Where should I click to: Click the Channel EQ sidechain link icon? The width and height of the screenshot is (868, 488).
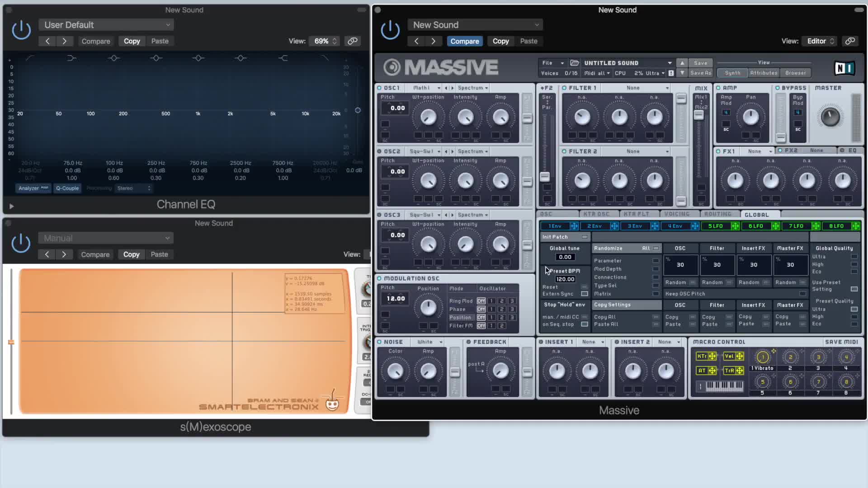(x=352, y=41)
